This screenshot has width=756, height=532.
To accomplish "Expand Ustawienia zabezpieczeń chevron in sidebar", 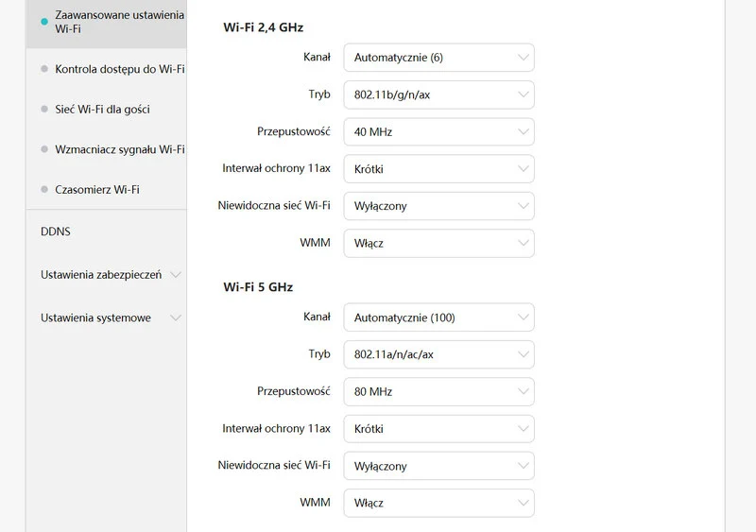I will click(176, 275).
